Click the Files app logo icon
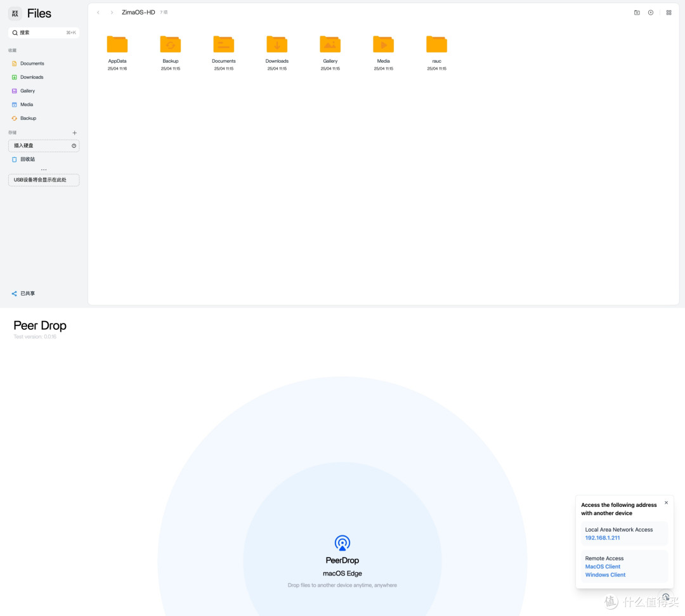The height and width of the screenshot is (616, 685). coord(15,13)
